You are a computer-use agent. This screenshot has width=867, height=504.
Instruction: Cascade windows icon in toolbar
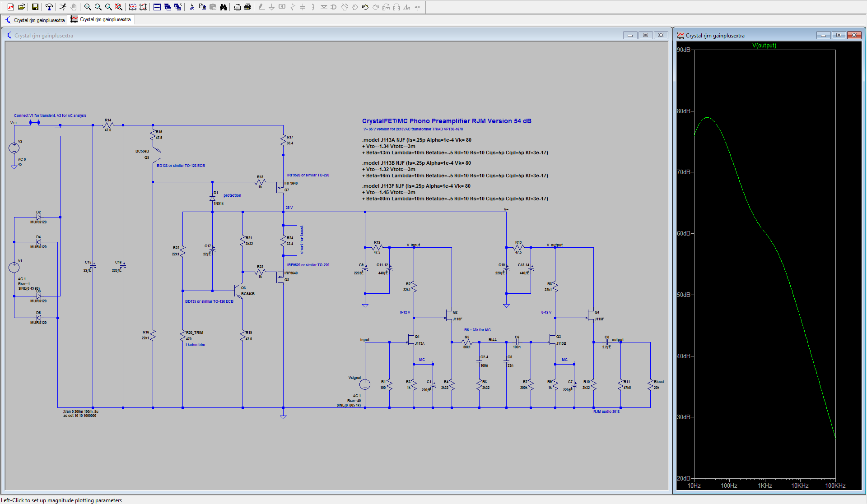coord(168,7)
